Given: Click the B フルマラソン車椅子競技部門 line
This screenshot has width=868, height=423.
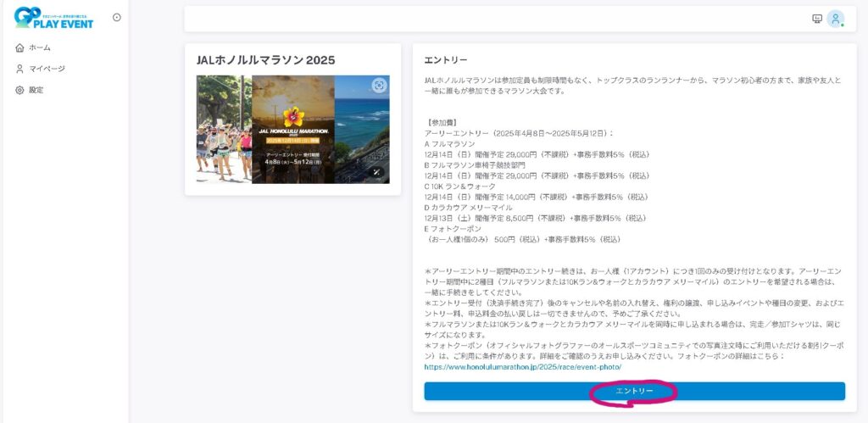Looking at the screenshot, I should click(475, 165).
